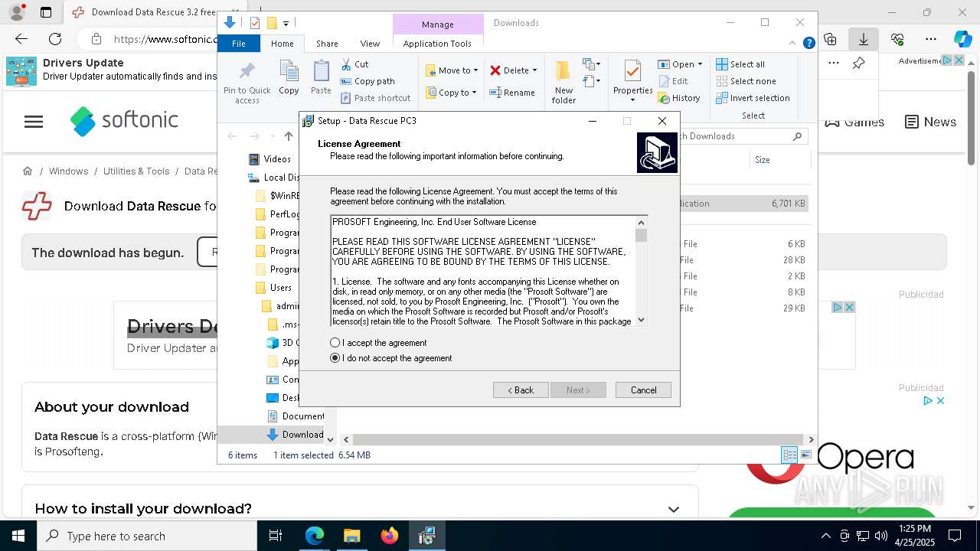
Task: Open the Windows Start menu
Action: tap(18, 536)
